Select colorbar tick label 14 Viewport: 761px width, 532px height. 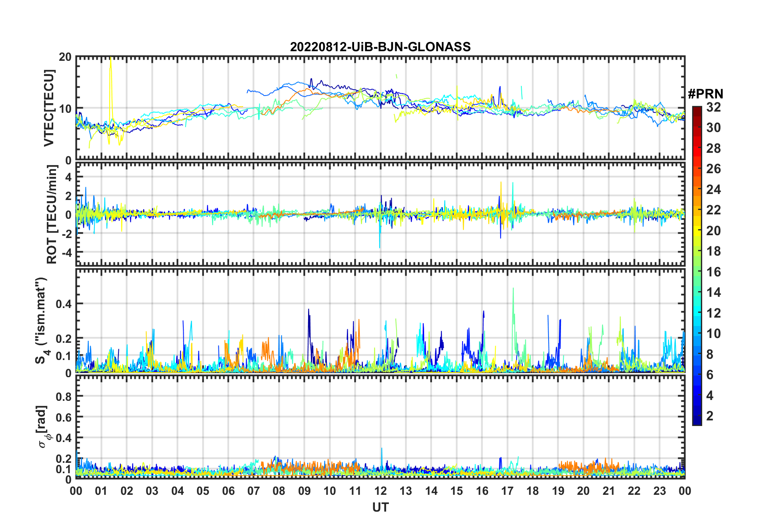click(713, 292)
